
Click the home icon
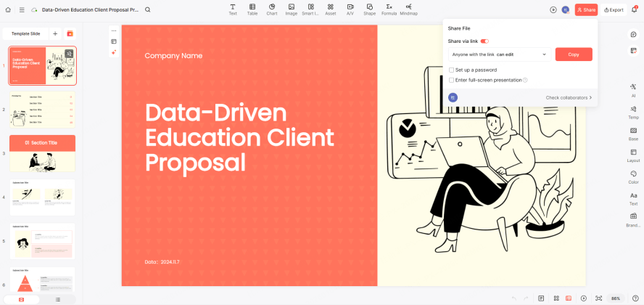coord(9,10)
